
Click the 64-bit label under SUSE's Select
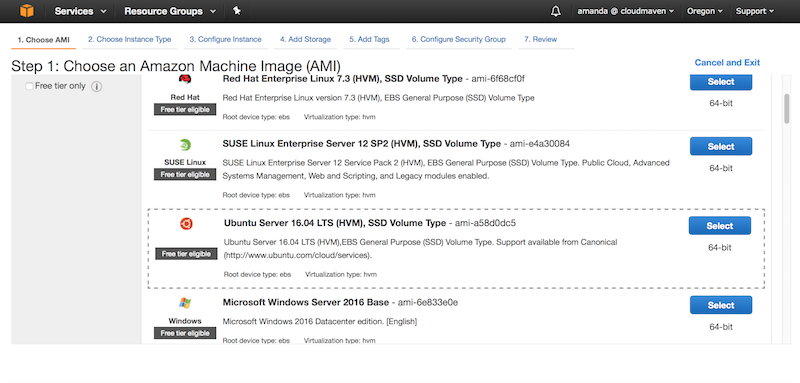(720, 168)
